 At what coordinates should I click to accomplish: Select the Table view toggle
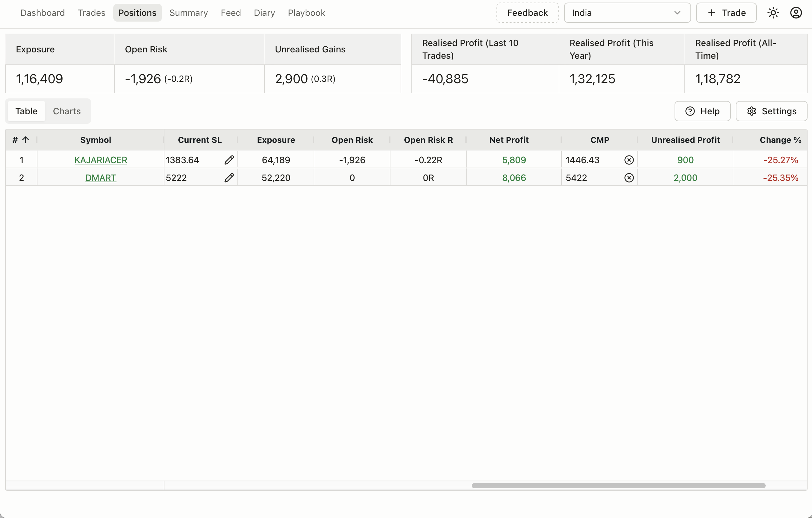coord(26,111)
